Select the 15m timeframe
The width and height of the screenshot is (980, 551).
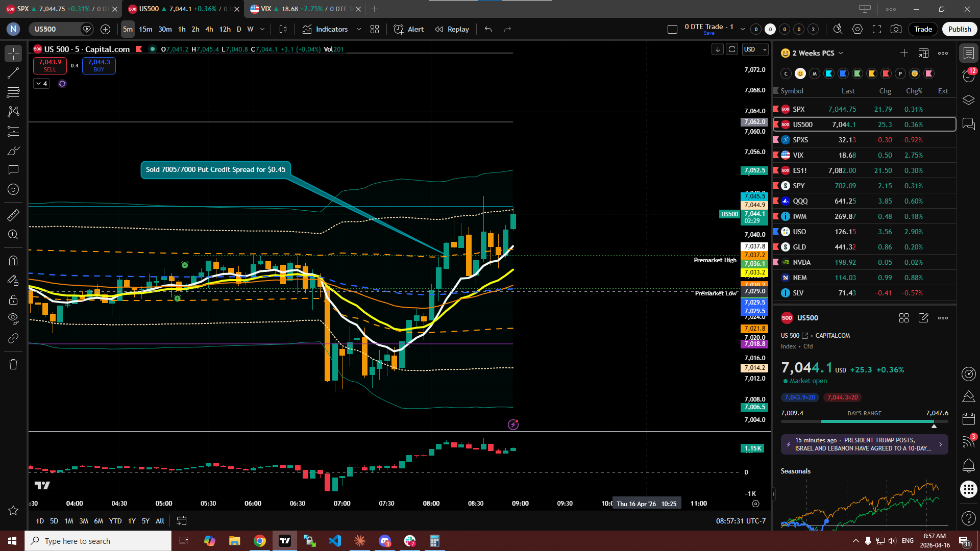coord(145,29)
